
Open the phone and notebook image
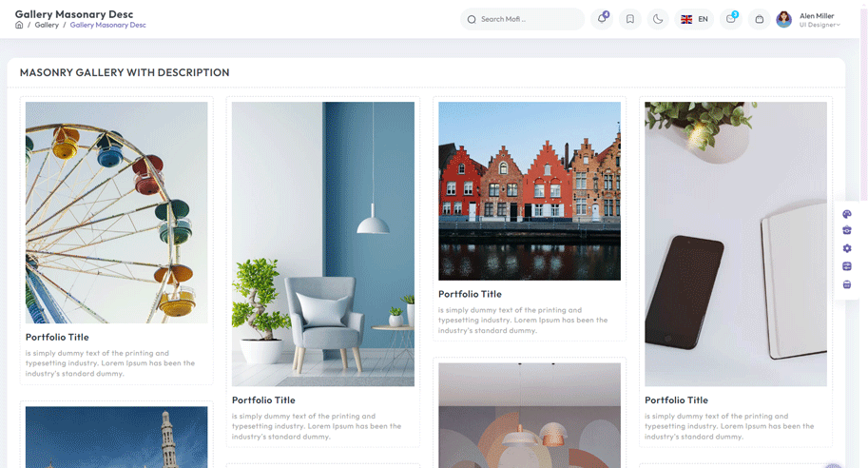pos(736,244)
